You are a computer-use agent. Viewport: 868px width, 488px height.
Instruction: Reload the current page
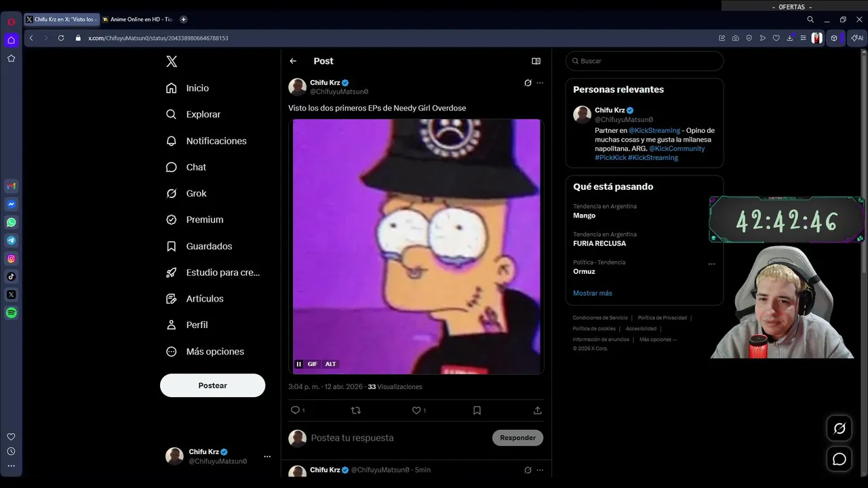pos(61,38)
